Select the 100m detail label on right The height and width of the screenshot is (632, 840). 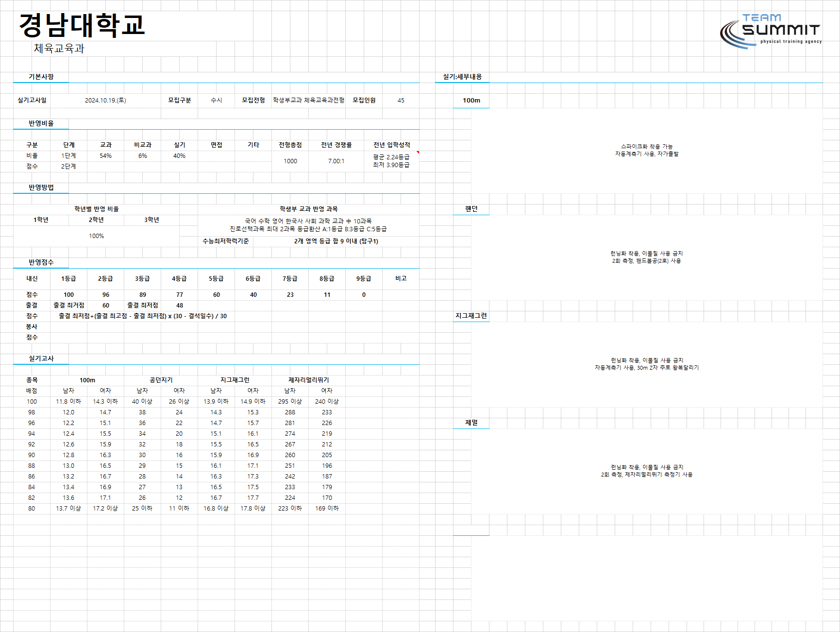click(x=471, y=101)
